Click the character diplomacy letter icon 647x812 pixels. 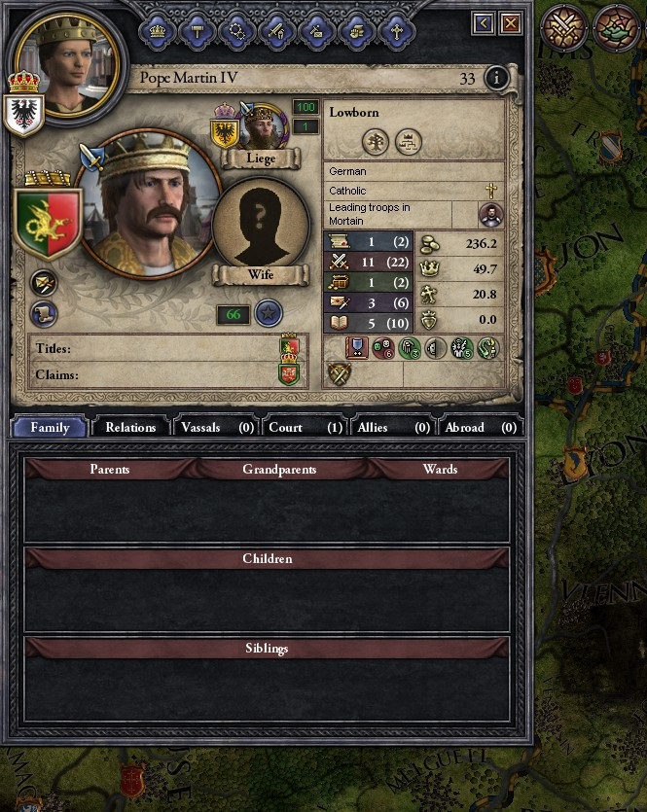tap(44, 283)
